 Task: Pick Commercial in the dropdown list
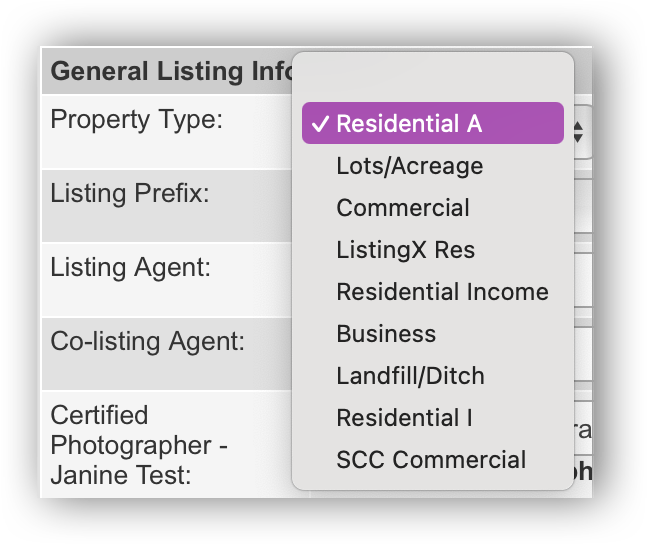(x=402, y=208)
